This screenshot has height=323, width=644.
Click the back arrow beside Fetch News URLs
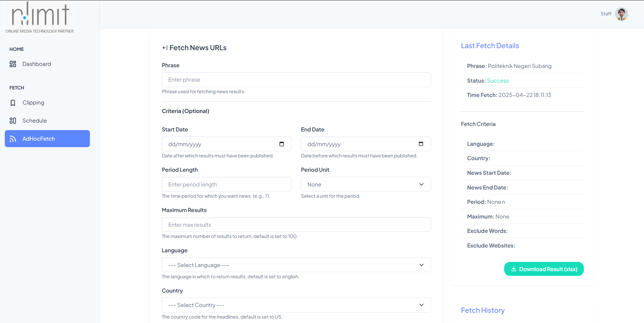165,48
